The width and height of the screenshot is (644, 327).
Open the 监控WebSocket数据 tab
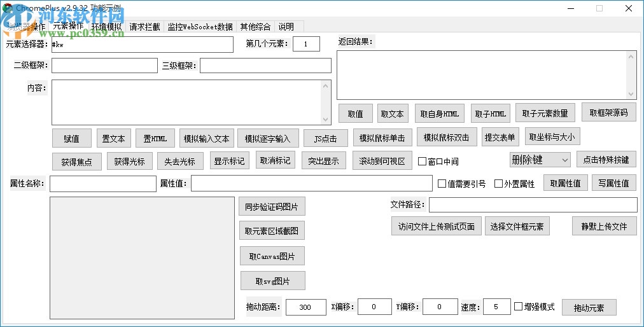click(200, 27)
